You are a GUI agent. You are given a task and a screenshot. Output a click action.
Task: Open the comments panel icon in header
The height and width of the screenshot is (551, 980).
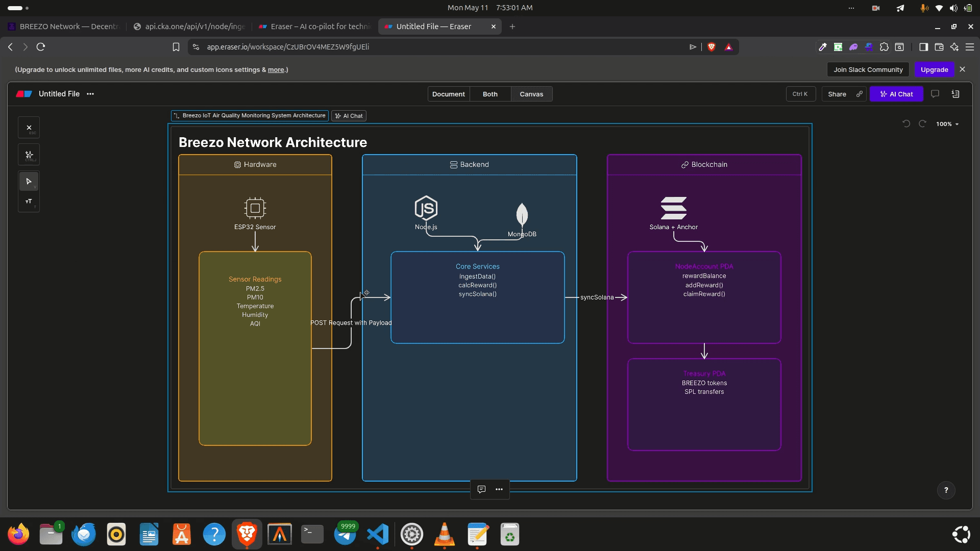(x=935, y=94)
